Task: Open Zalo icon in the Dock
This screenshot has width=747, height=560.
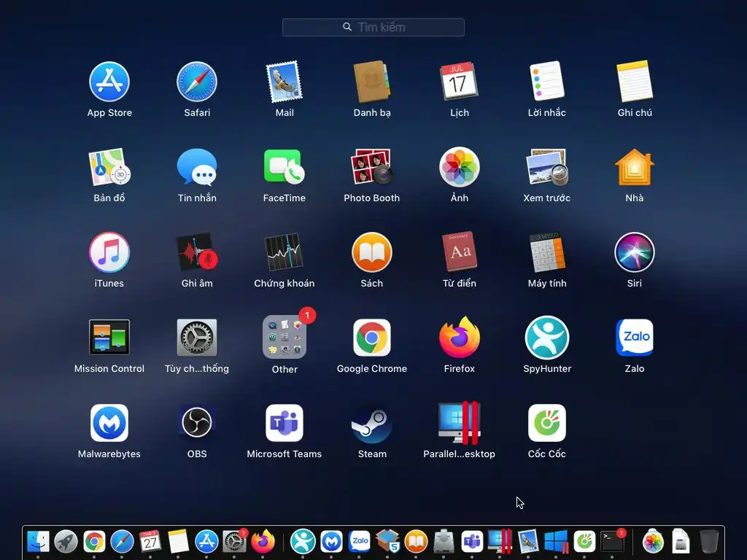Action: [x=359, y=542]
